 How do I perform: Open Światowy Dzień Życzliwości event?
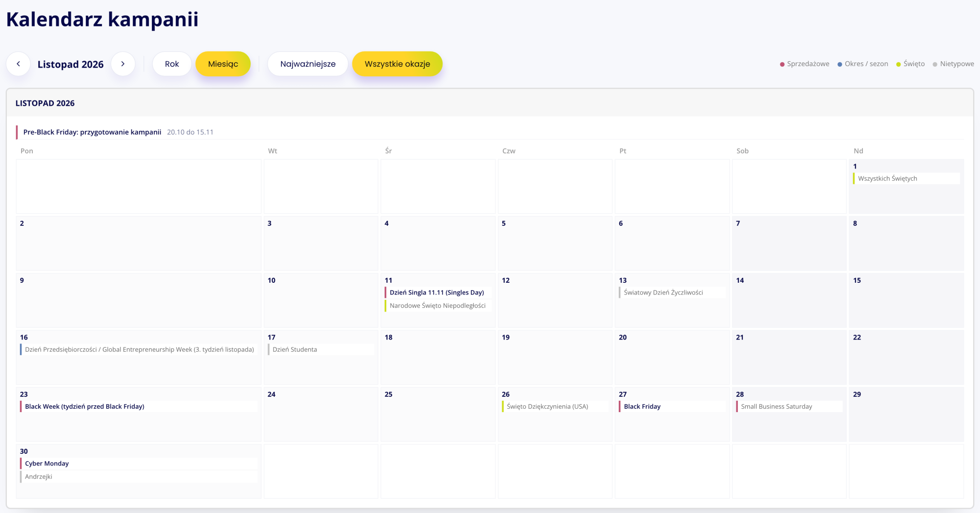tap(672, 293)
